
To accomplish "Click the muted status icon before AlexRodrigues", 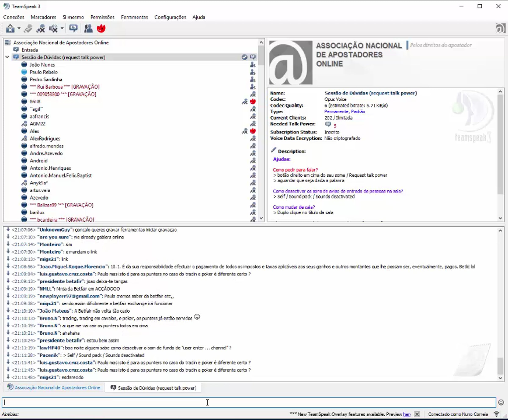I will (x=24, y=139).
